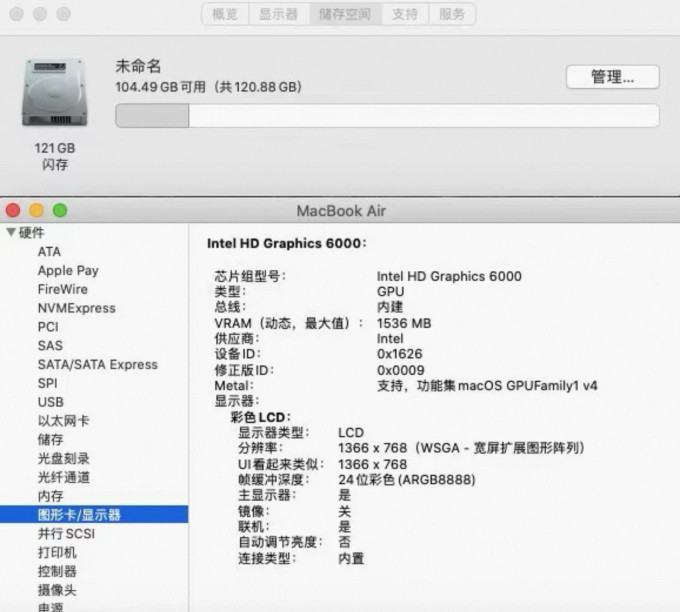Screen dimensions: 680x612
Task: Switch to the 概览 overview tab
Action: click(x=225, y=14)
